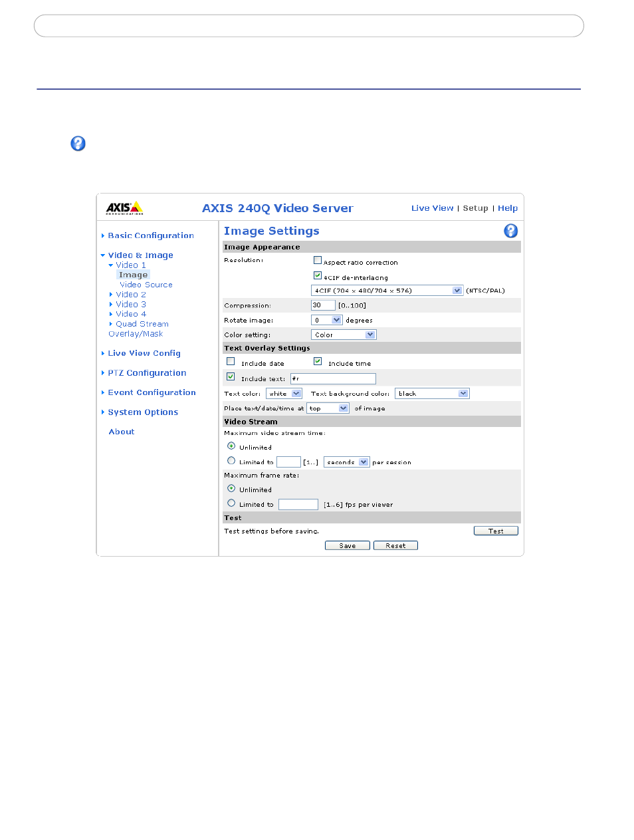Open the Color setting dropdown

coord(344,335)
